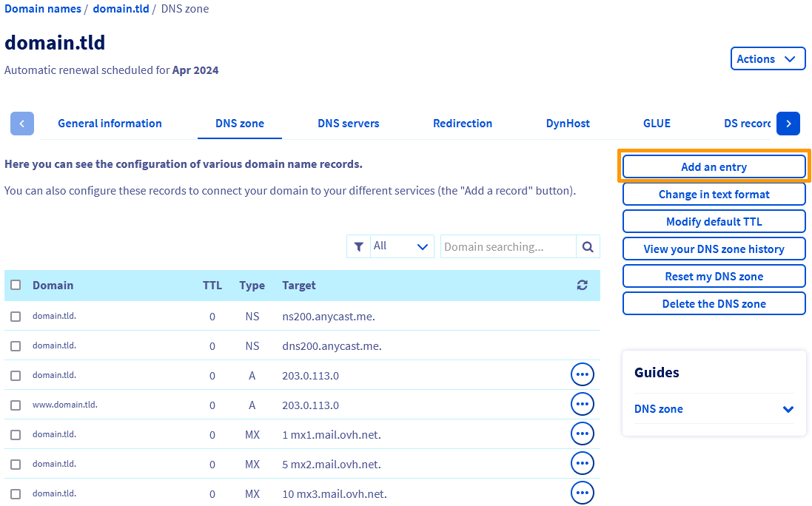Click the Add an entry button
Screen dimensions: 812x506
point(714,167)
